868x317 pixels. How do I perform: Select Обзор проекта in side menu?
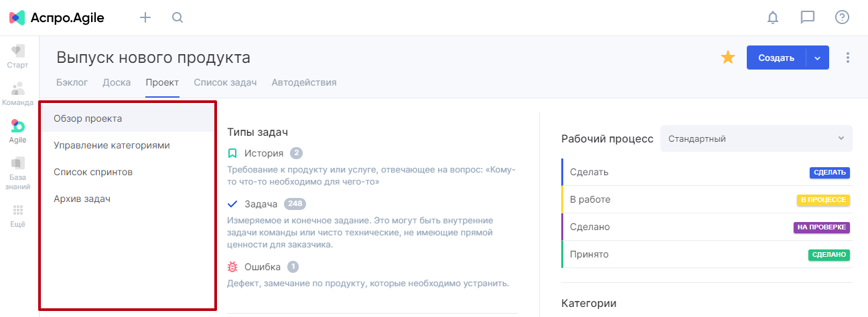[x=127, y=118]
